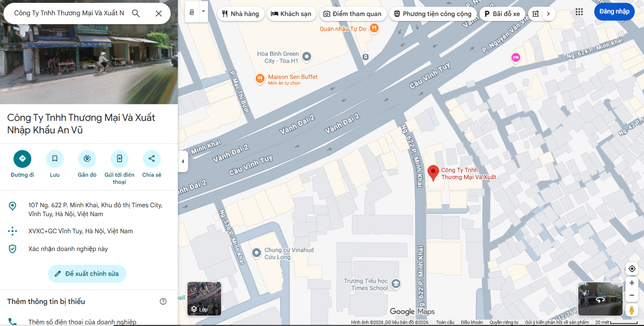Share place with Chia sẻ icon
This screenshot has width=644, height=326.
tap(152, 159)
